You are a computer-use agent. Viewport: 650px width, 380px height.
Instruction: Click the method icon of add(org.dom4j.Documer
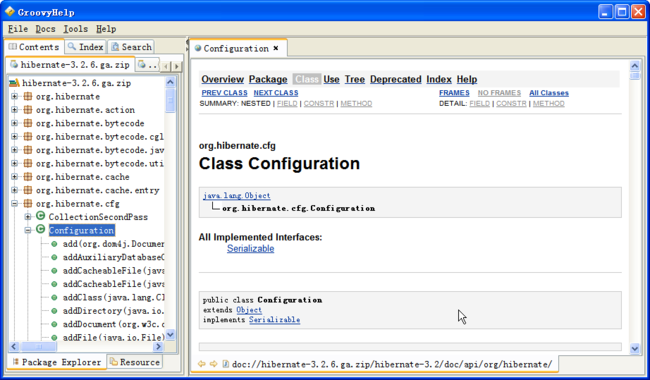[x=54, y=244]
